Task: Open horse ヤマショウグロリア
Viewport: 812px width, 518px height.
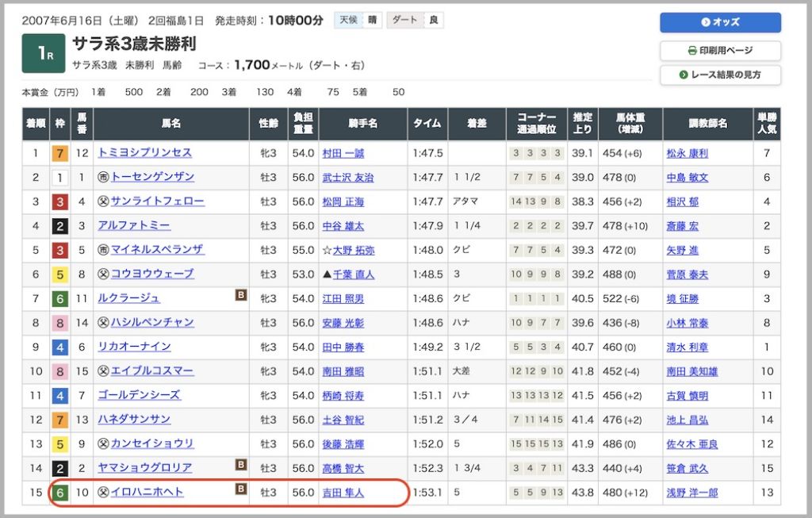Action: click(145, 468)
